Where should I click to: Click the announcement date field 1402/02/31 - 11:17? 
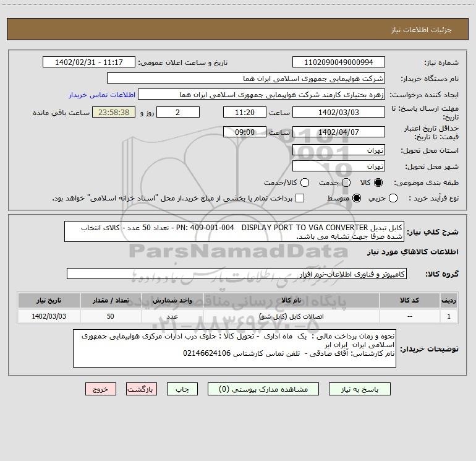coord(89,62)
